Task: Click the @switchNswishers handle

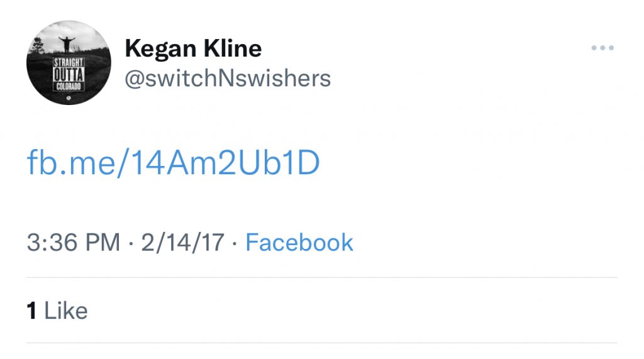Action: click(228, 79)
